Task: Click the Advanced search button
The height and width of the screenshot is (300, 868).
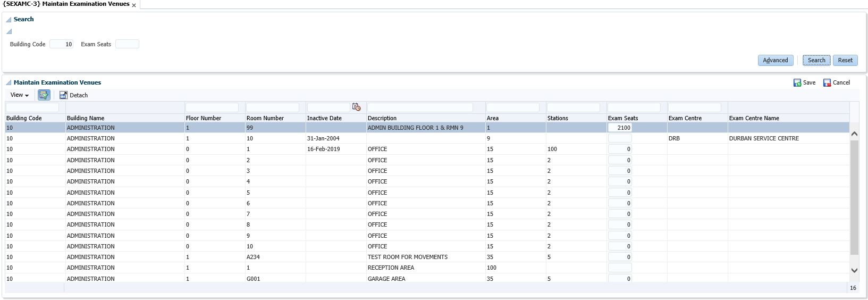Action: tap(775, 61)
